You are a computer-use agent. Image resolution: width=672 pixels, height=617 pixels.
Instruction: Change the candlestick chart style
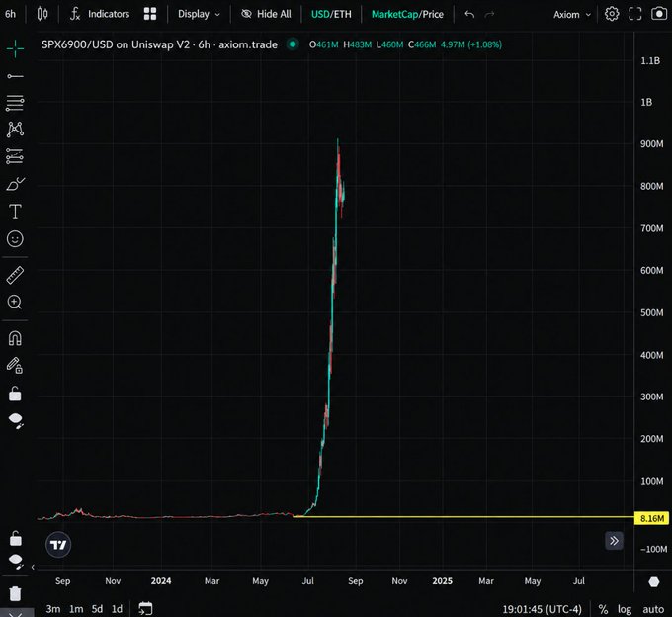tap(42, 14)
